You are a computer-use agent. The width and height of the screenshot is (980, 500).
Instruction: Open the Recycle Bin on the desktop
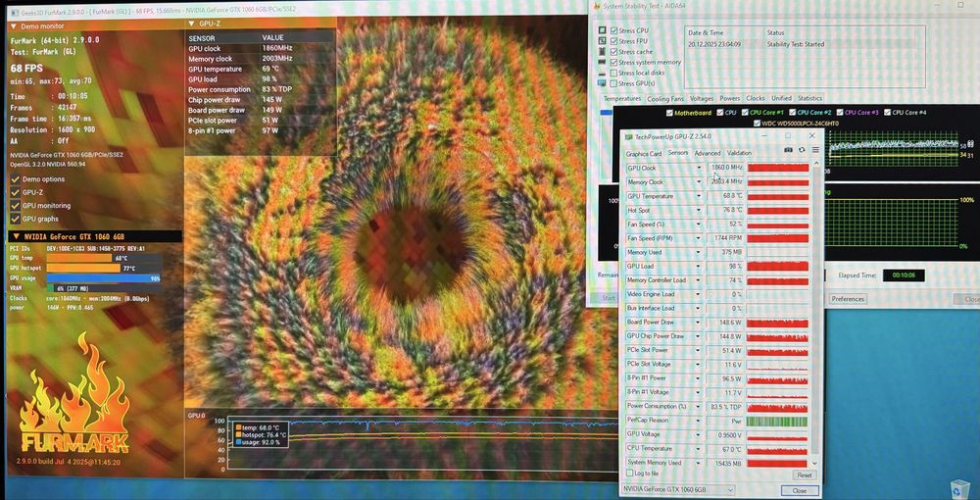(959, 487)
